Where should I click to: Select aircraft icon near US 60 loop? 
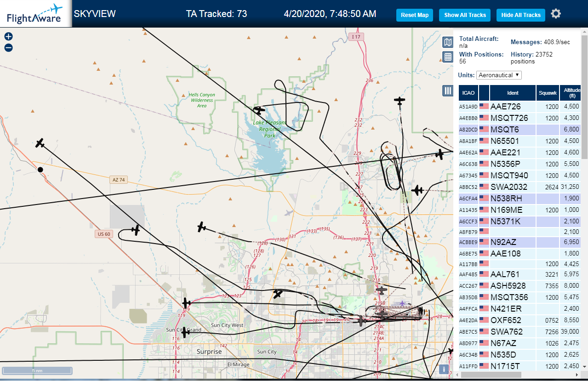[x=135, y=229]
